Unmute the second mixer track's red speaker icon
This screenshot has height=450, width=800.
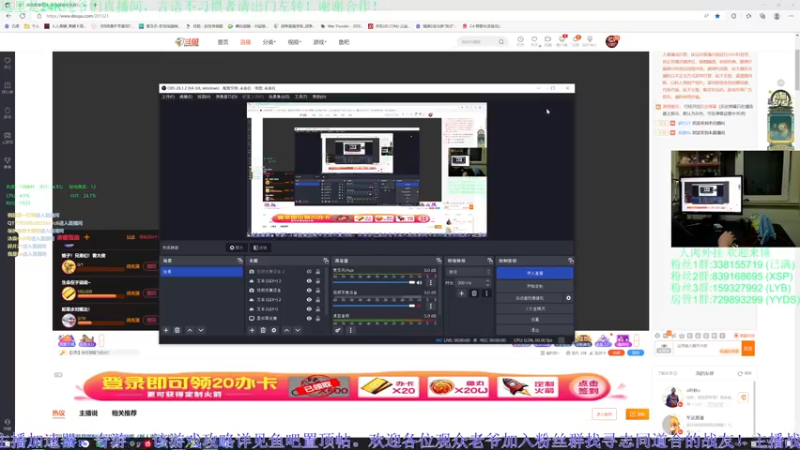(x=419, y=306)
